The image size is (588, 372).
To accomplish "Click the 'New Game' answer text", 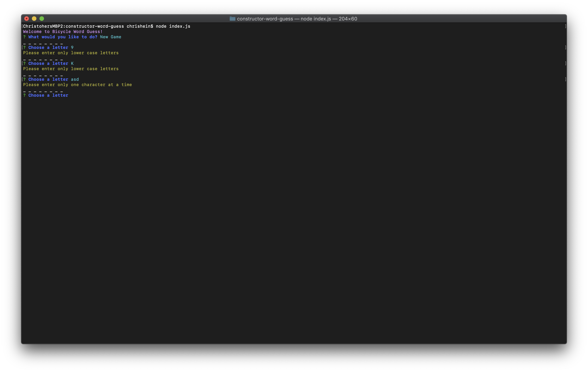I will point(111,37).
